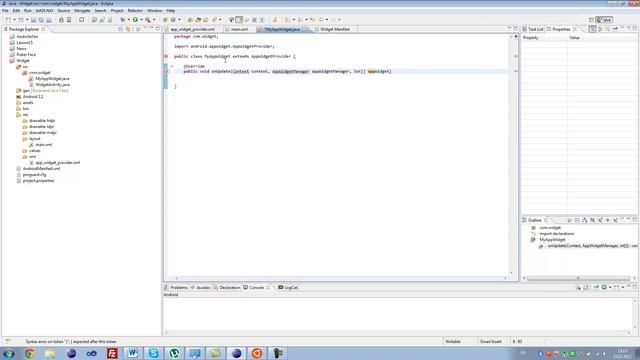The width and height of the screenshot is (640, 360).
Task: Select onUpdate method in Outline
Action: coord(588,246)
